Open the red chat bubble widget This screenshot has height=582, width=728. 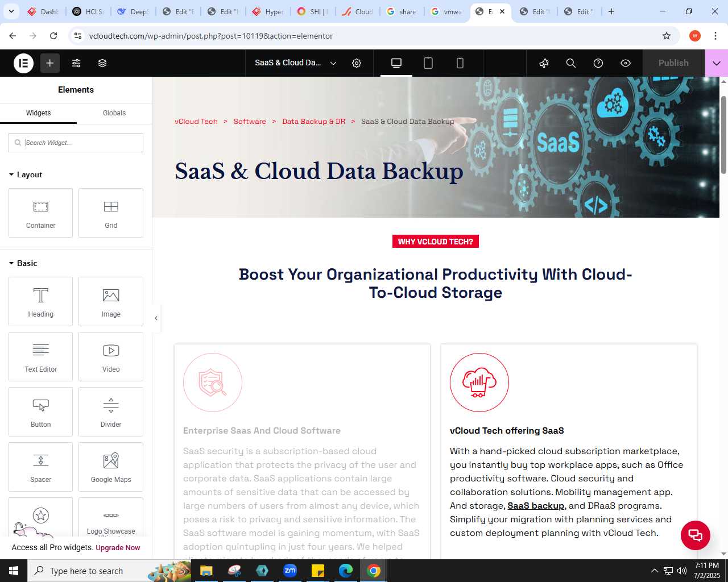click(696, 535)
